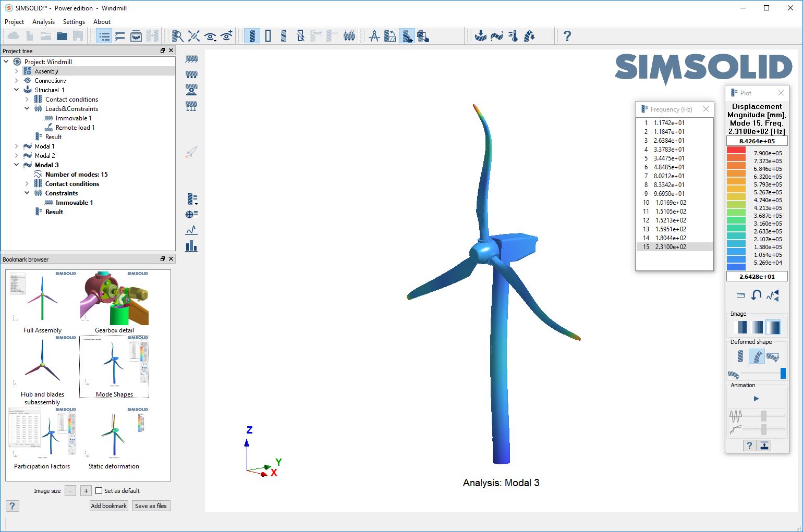Collapse the Modal 3 tree node
The image size is (803, 532).
pyautogui.click(x=16, y=165)
